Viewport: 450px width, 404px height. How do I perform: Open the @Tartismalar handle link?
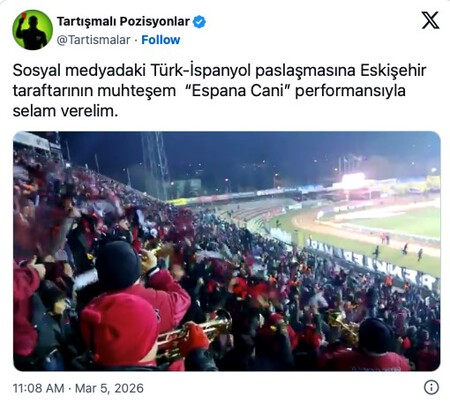click(93, 40)
